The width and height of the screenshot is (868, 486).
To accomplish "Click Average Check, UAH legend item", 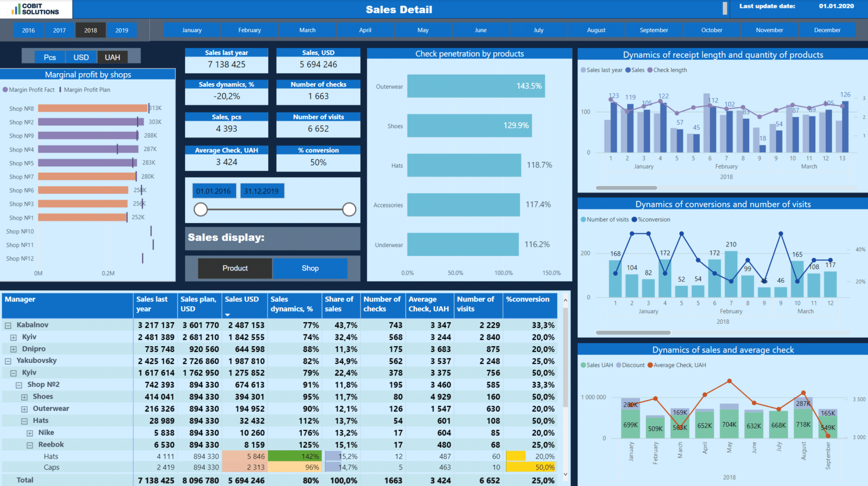I will pos(677,365).
